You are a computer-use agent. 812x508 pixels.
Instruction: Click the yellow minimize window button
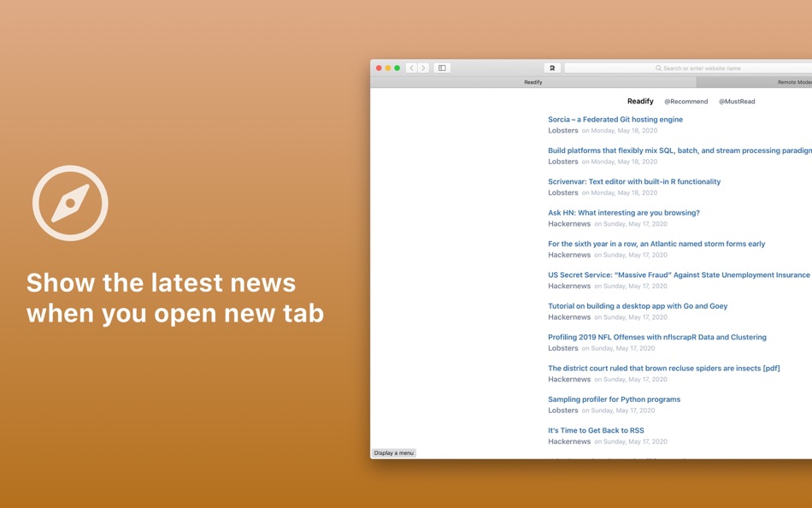click(388, 68)
